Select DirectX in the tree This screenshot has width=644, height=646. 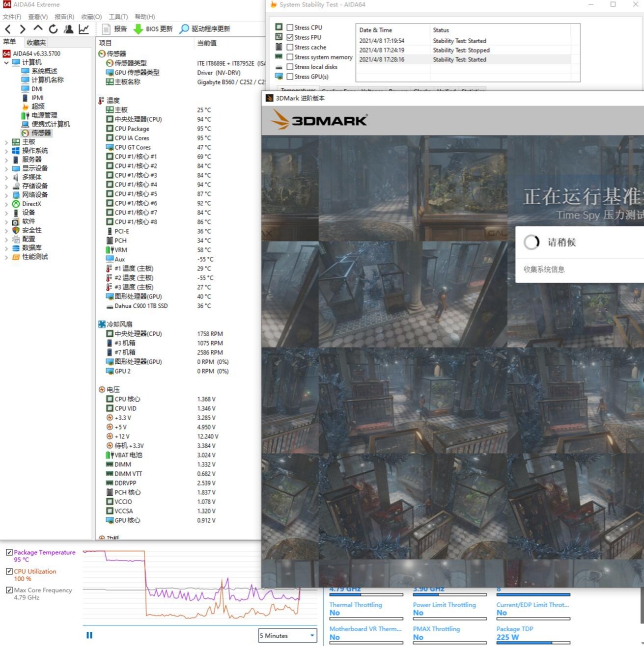click(31, 204)
